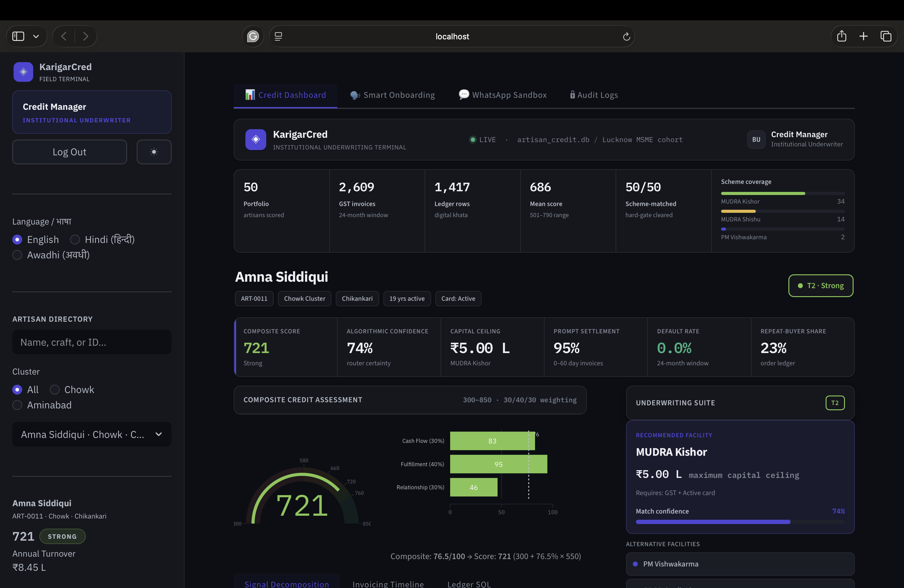The height and width of the screenshot is (588, 904).
Task: Open a new browser tab
Action: pos(863,37)
